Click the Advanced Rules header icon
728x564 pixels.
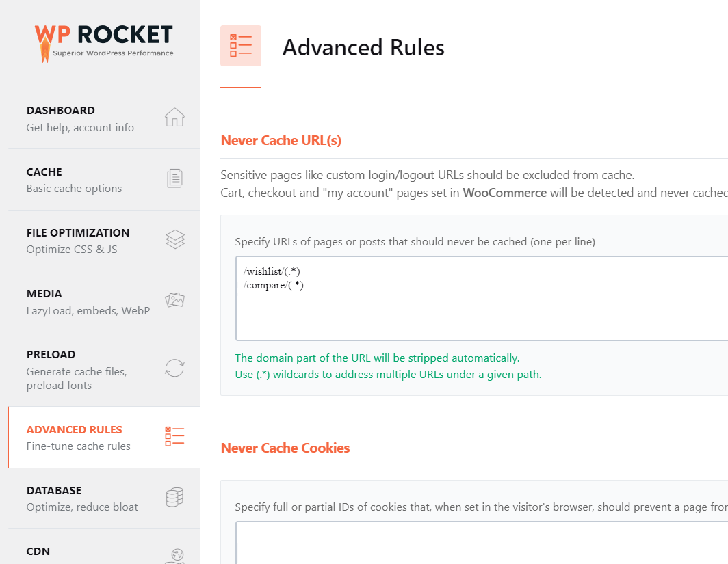pyautogui.click(x=241, y=46)
